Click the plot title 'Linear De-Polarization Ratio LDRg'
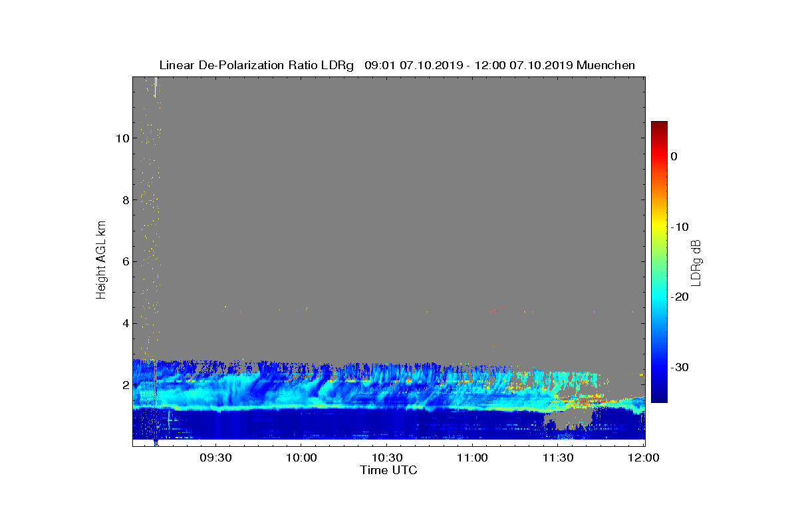 coord(257,65)
